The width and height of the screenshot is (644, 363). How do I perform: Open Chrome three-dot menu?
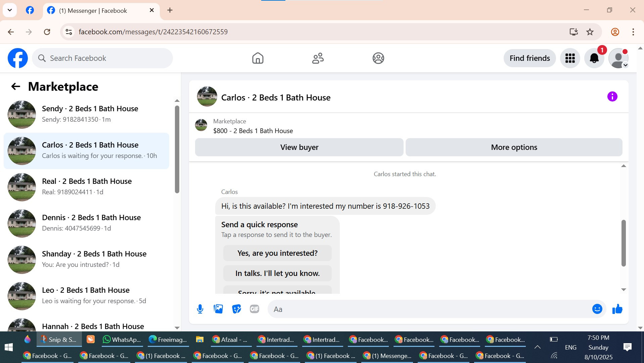click(633, 32)
